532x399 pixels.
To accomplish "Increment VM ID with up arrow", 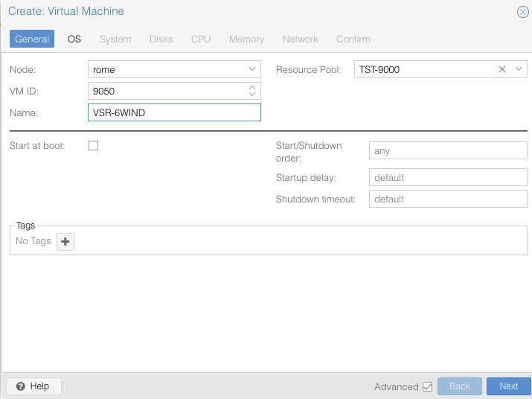I will coord(252,88).
